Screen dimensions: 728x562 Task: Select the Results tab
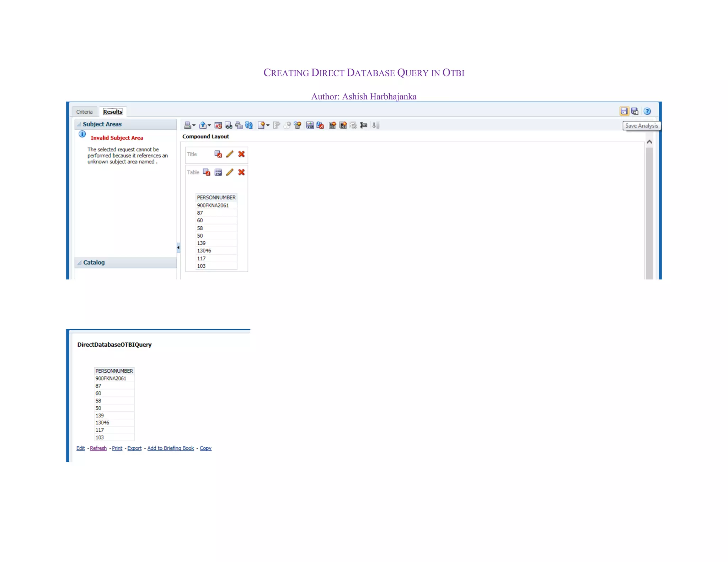(x=113, y=112)
